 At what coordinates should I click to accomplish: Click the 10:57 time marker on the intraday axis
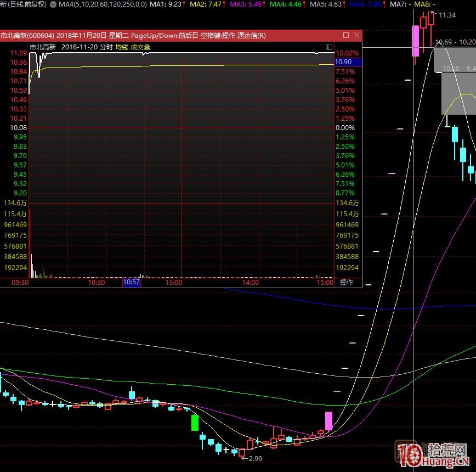pos(132,283)
